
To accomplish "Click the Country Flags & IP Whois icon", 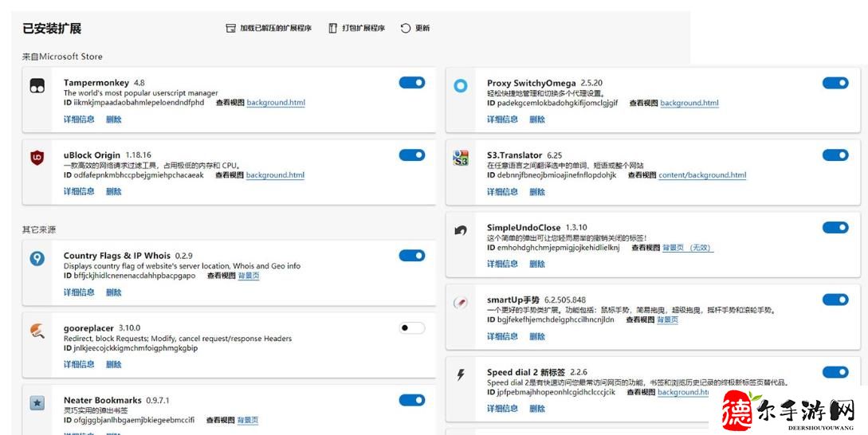I will tap(37, 258).
